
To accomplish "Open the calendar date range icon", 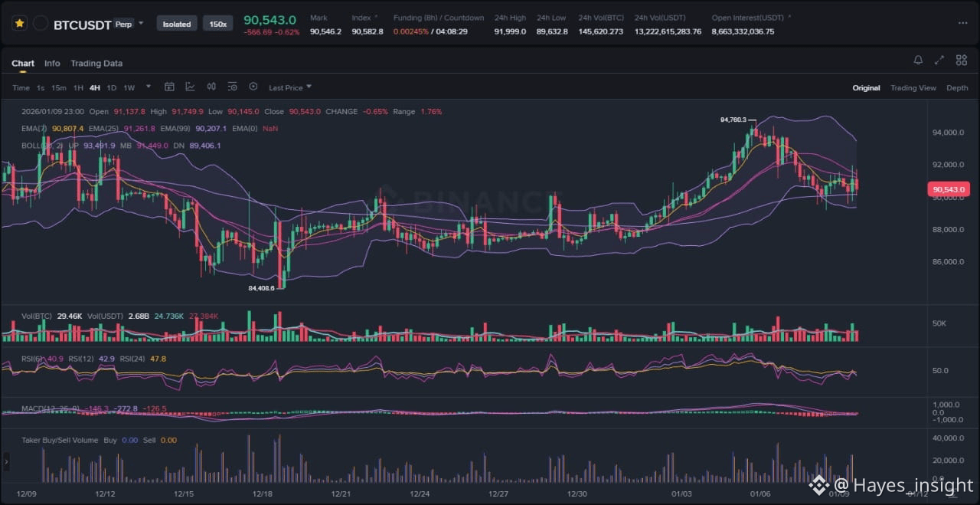I will tap(169, 87).
